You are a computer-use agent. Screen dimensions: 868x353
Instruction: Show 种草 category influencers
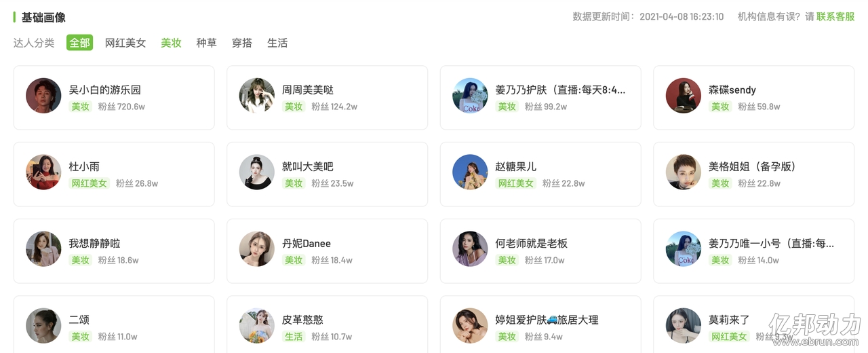[206, 43]
